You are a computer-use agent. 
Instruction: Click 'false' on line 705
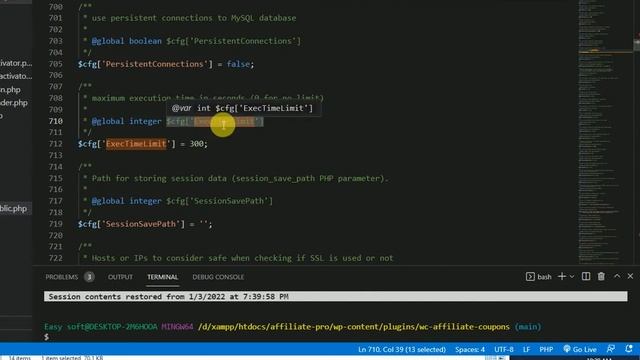pyautogui.click(x=238, y=64)
